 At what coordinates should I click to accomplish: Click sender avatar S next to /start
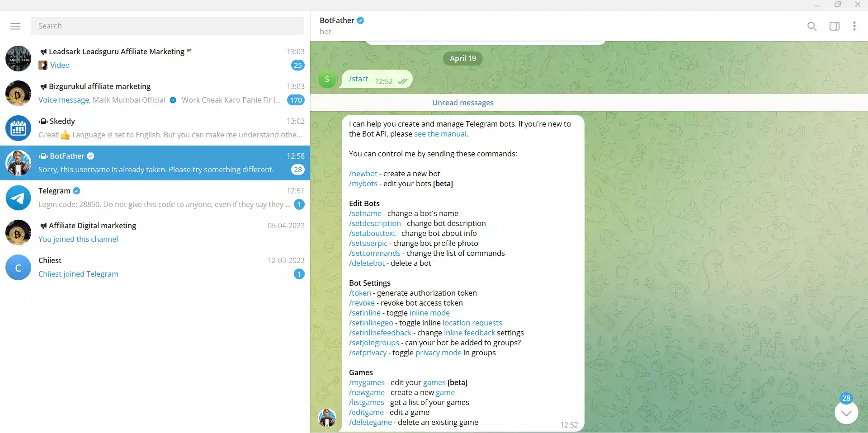327,79
